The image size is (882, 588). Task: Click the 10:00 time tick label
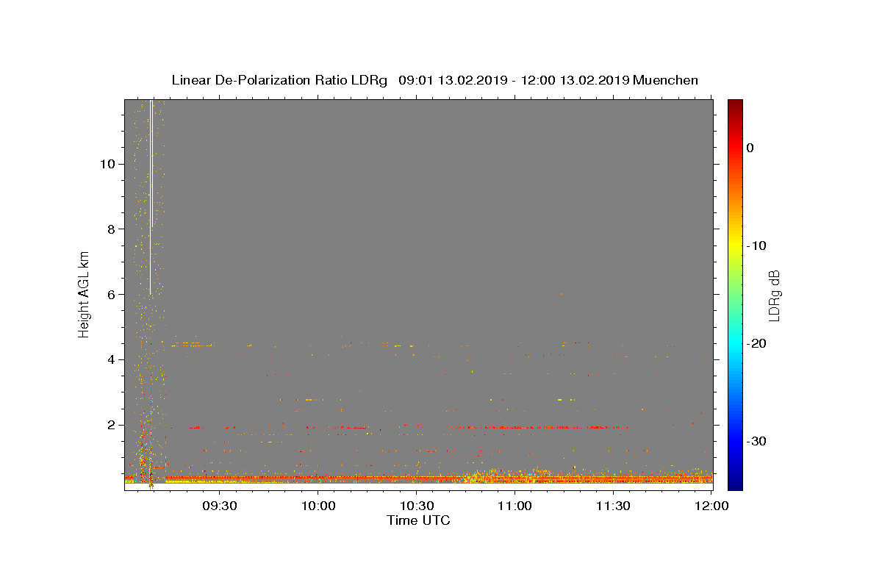point(318,506)
